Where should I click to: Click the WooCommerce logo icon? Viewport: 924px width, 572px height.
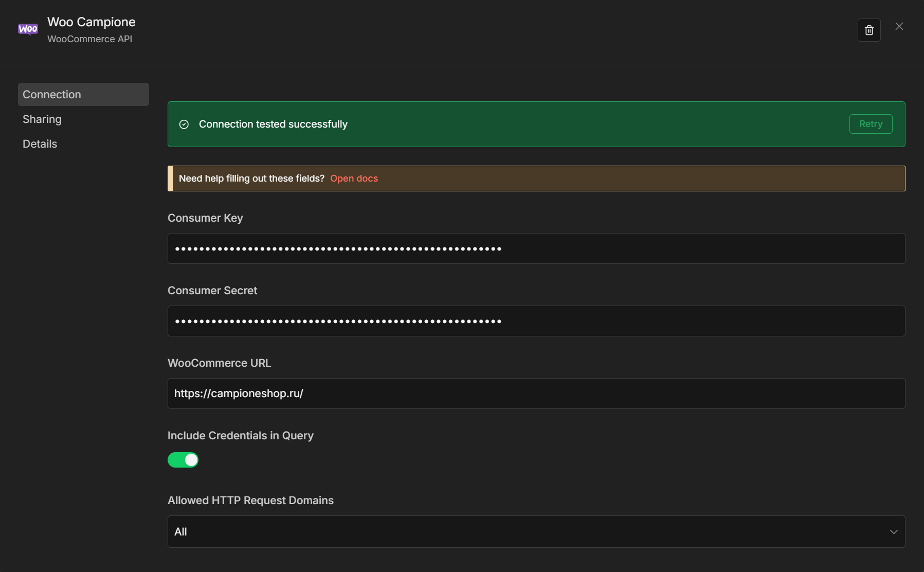pos(28,29)
